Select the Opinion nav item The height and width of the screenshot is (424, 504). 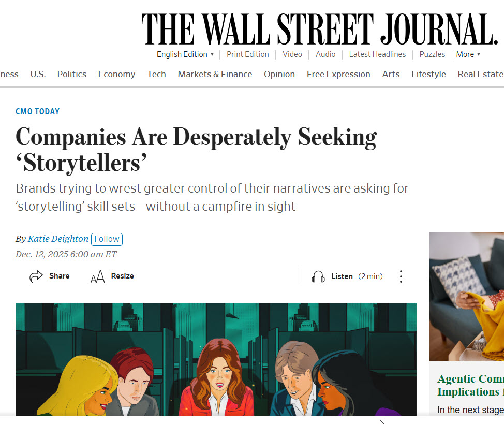click(279, 74)
